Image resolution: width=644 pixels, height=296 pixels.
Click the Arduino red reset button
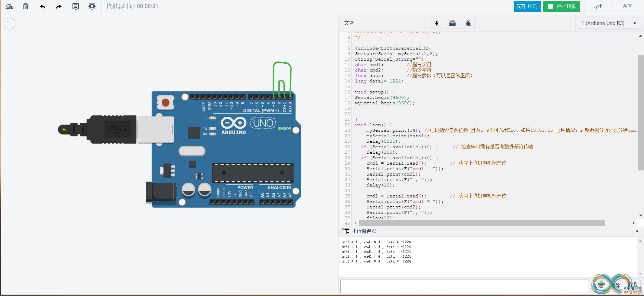coord(166,102)
